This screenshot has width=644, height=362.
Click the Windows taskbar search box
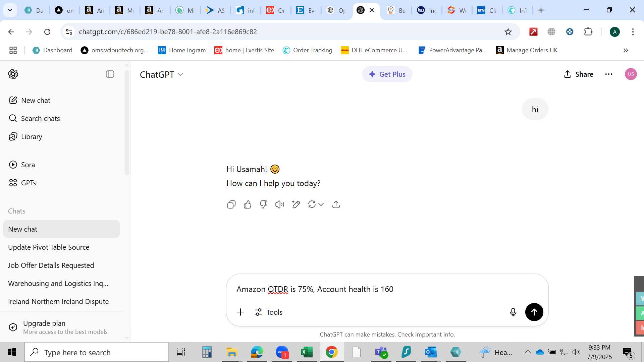(x=97, y=352)
